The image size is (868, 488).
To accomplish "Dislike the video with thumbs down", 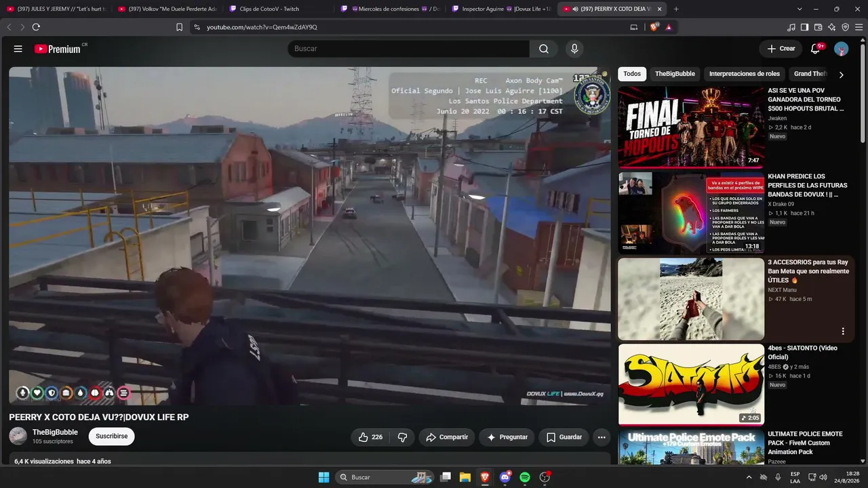I will click(402, 437).
